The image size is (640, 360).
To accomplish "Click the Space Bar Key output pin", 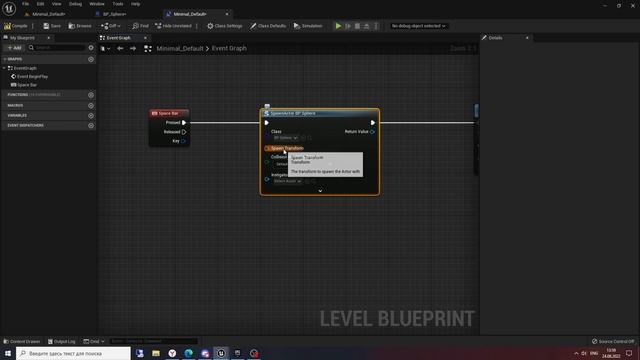I will 183,141.
